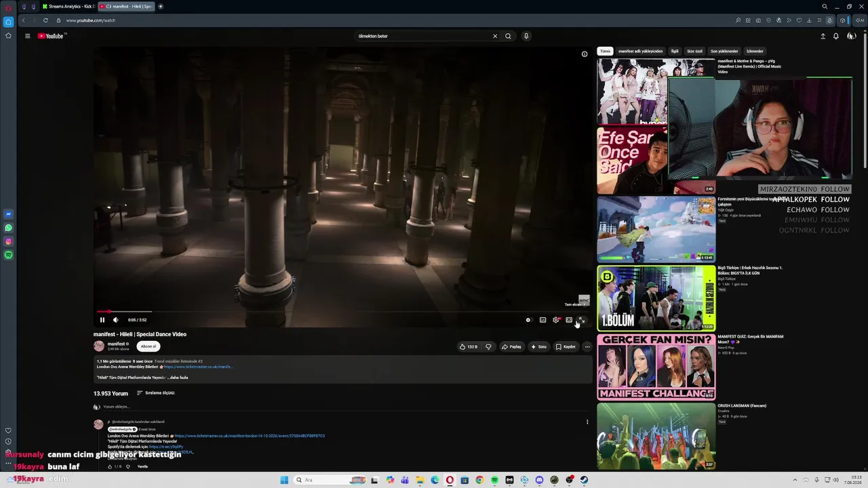Click the "Yorum ekleyin" comment field

click(x=346, y=407)
